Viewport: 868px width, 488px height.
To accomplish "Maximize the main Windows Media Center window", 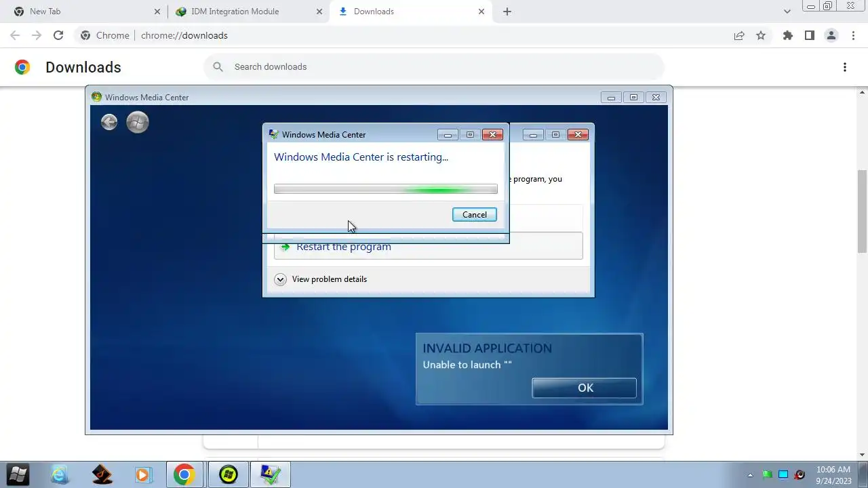I will coord(633,98).
